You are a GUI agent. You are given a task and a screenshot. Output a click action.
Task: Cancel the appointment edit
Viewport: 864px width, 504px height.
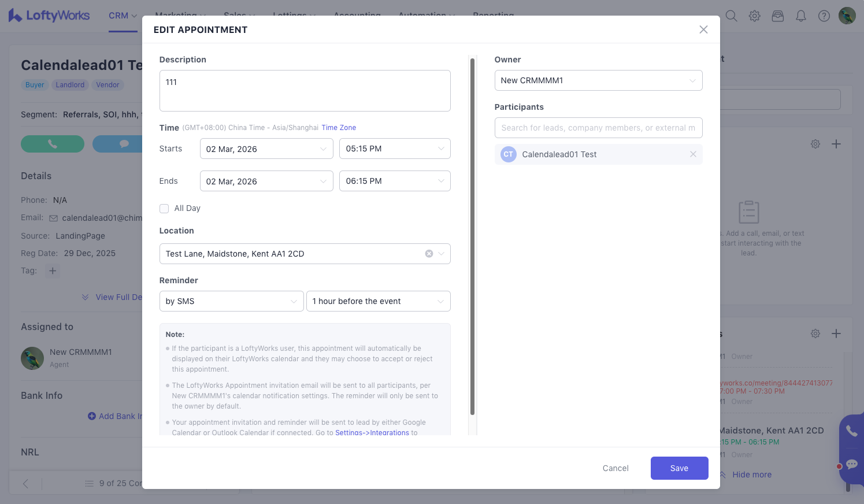615,468
